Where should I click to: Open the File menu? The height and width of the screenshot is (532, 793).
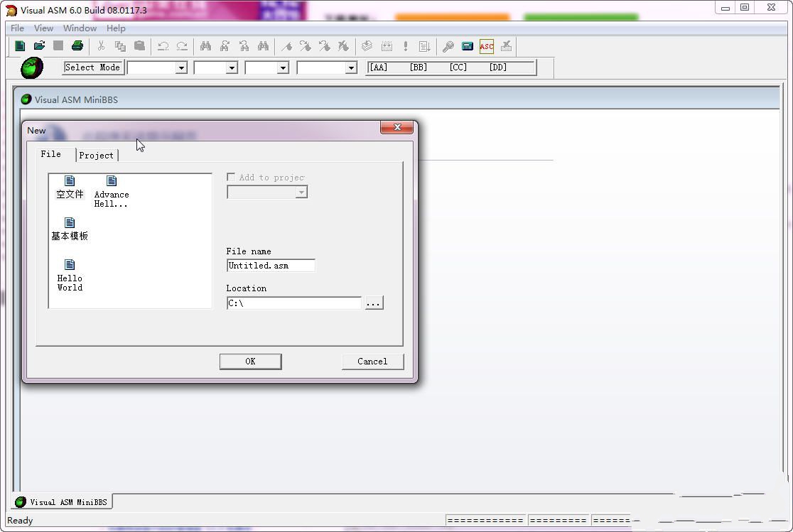coord(17,28)
